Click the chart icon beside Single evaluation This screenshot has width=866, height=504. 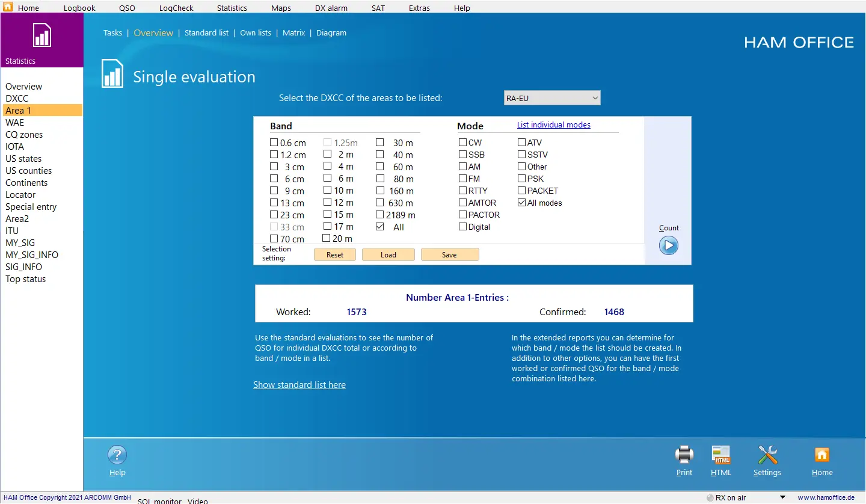[x=112, y=73]
